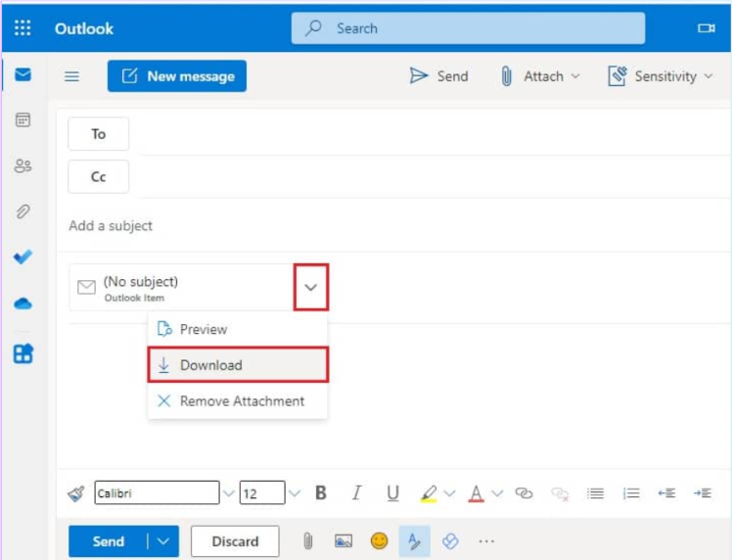Apply the yellow highlight color
Screen dimensions: 734x560
click(429, 493)
